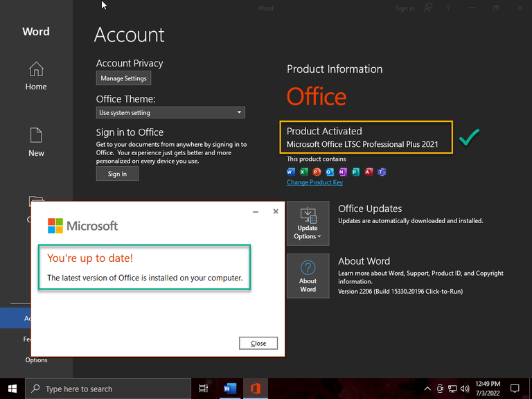
Task: Open Help question mark in title bar
Action: click(x=448, y=8)
